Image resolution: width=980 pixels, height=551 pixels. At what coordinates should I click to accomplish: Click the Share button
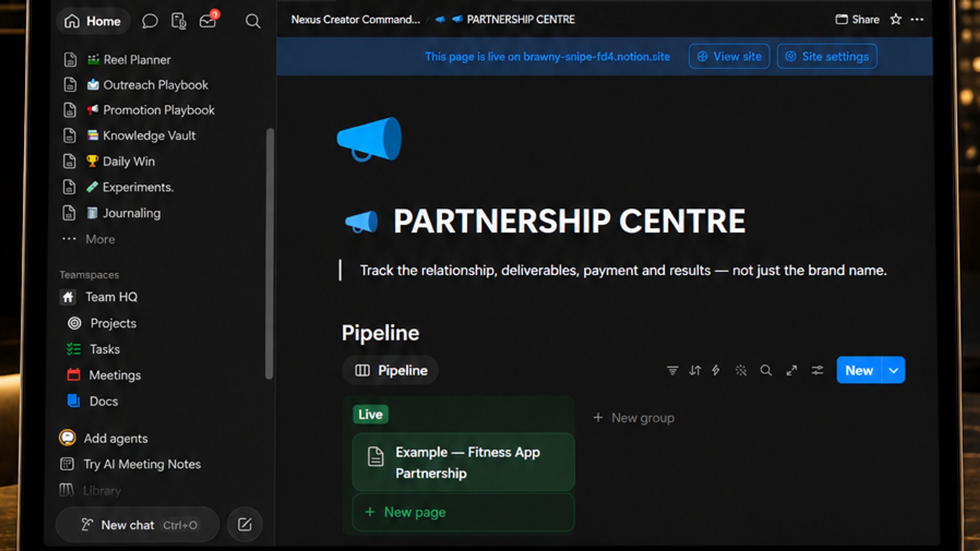[x=857, y=20]
